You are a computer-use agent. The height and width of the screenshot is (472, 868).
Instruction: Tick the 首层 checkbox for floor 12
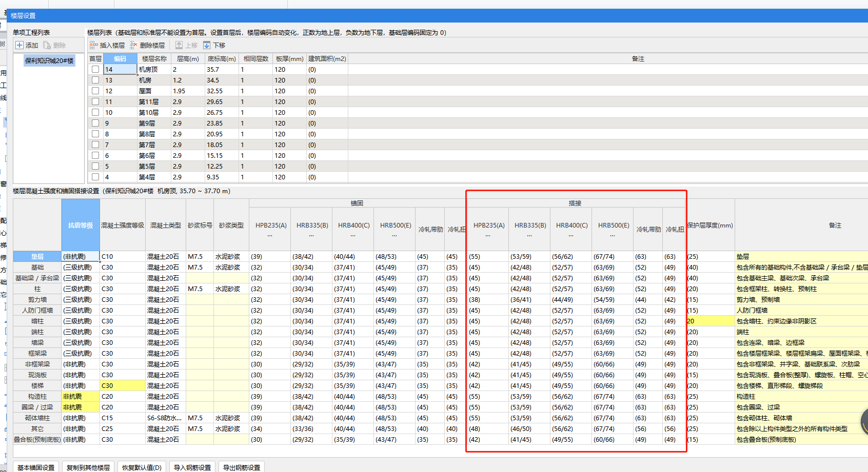pyautogui.click(x=95, y=91)
